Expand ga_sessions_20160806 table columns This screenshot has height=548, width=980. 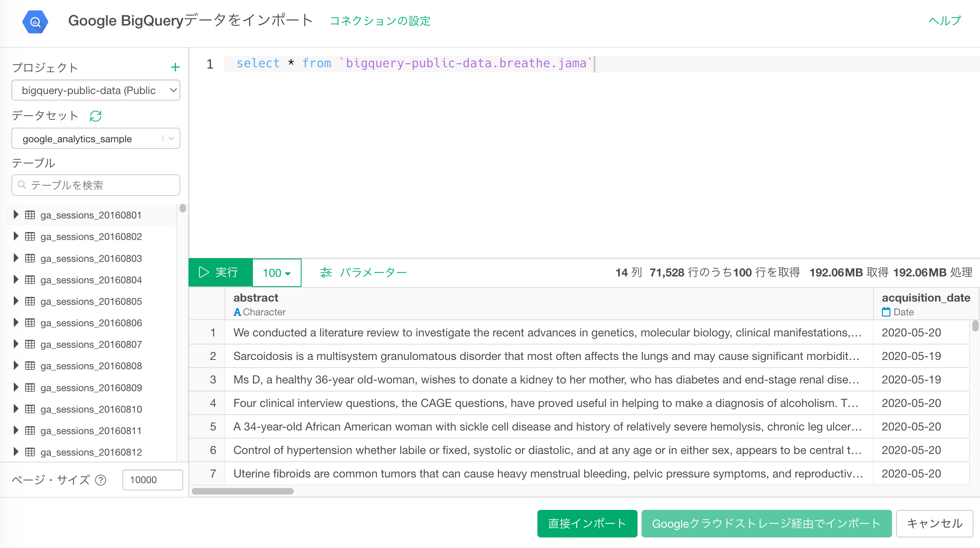16,322
